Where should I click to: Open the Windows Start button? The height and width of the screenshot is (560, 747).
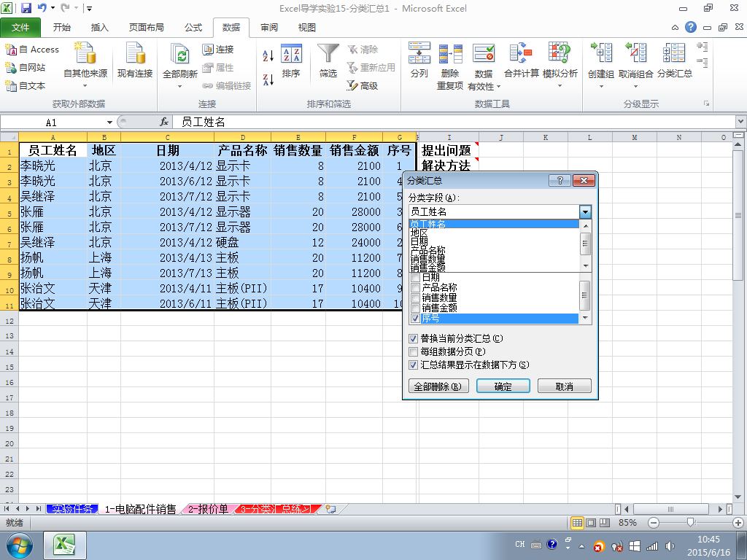click(20, 545)
